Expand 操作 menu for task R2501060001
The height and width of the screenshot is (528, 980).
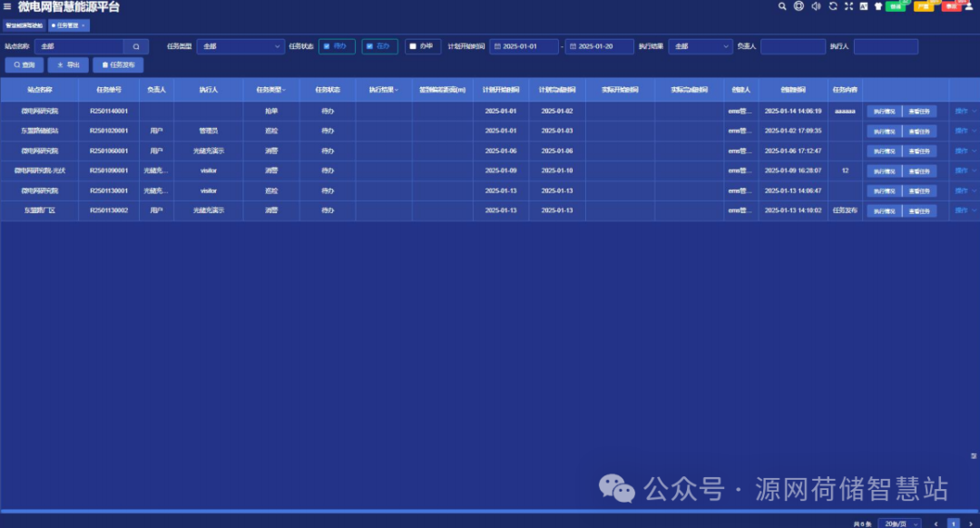[965, 151]
